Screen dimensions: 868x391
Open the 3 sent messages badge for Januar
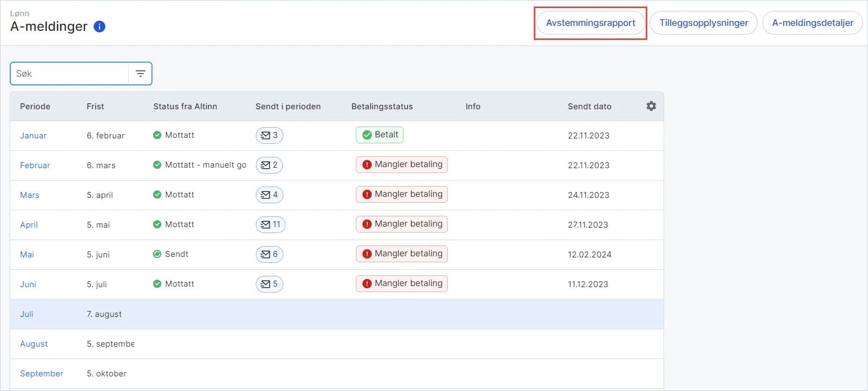[x=269, y=135]
